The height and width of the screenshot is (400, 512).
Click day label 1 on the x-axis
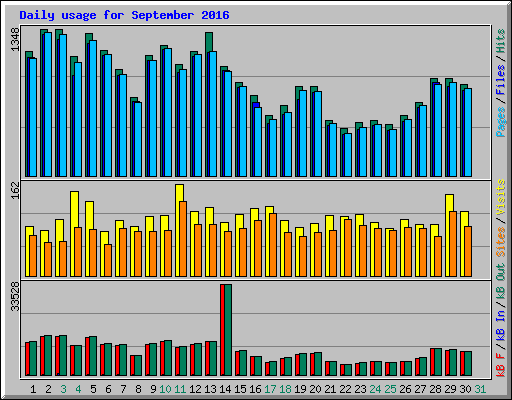tap(33, 389)
